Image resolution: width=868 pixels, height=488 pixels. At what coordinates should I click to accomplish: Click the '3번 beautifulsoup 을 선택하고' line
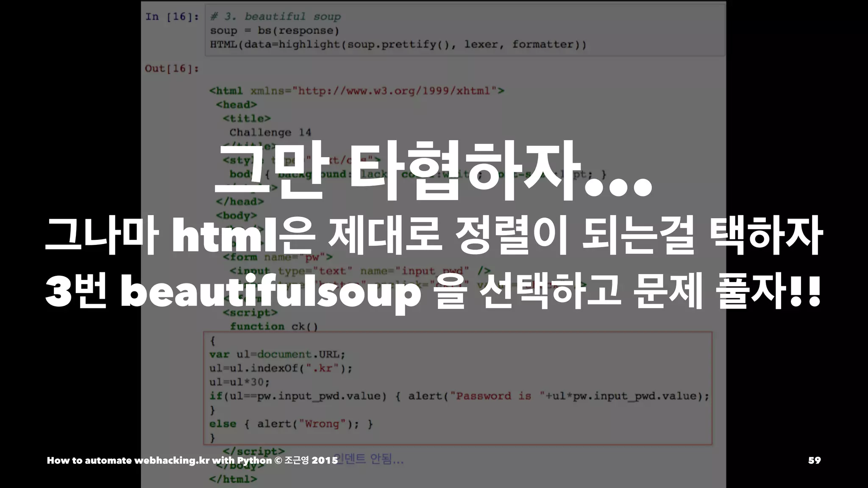433,293
